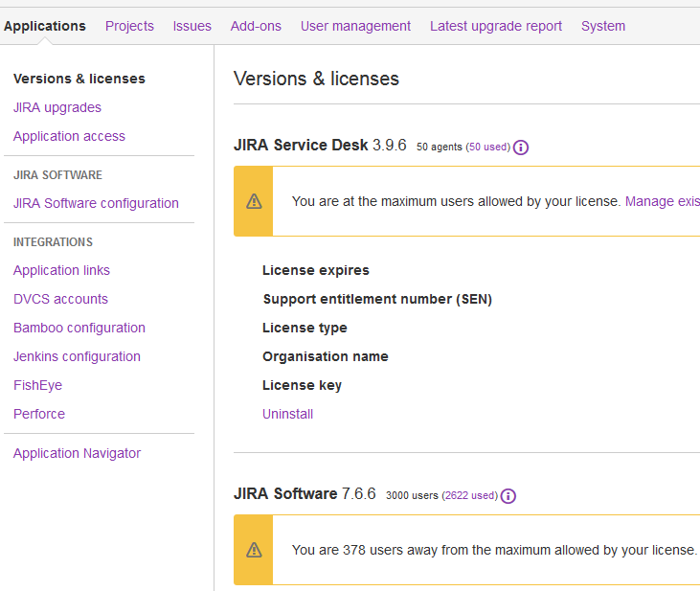Open FishEye integration link
This screenshot has width=700, height=591.
pos(38,385)
